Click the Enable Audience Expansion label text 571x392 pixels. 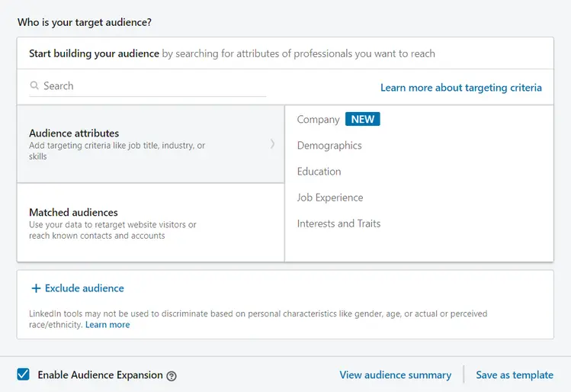tap(100, 375)
